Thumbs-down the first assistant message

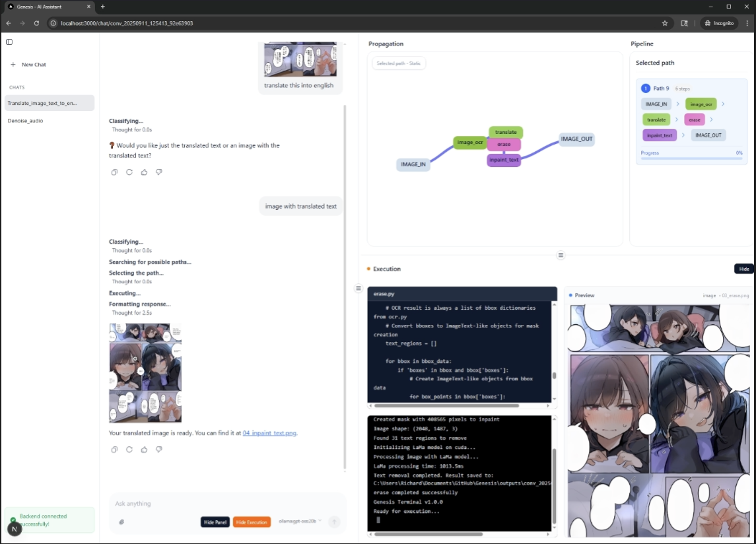click(x=158, y=172)
